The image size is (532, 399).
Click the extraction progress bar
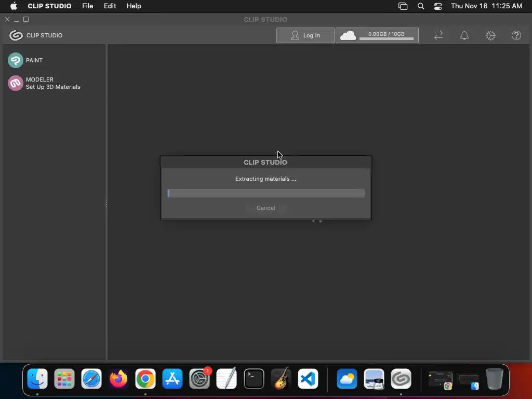pyautogui.click(x=266, y=193)
